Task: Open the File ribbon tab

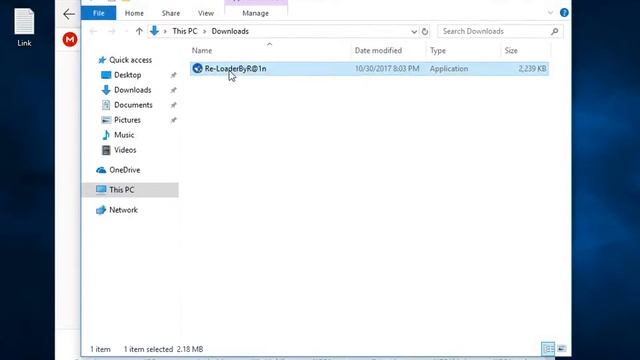Action: 98,13
